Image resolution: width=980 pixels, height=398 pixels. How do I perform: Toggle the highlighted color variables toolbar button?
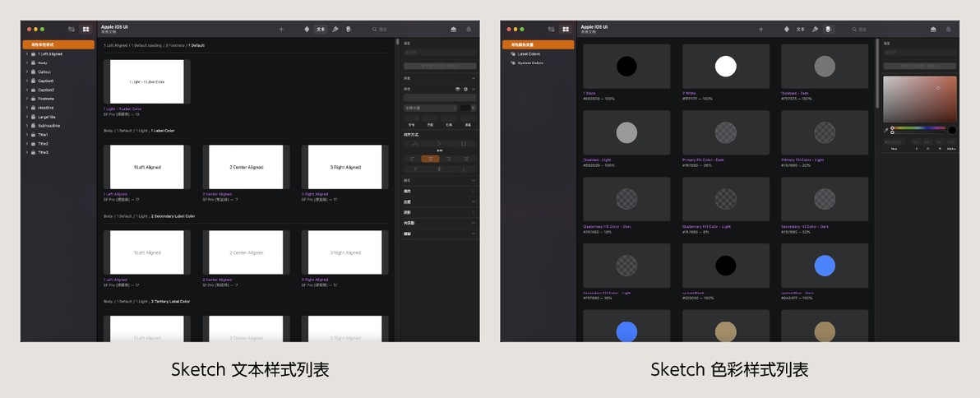[x=828, y=30]
